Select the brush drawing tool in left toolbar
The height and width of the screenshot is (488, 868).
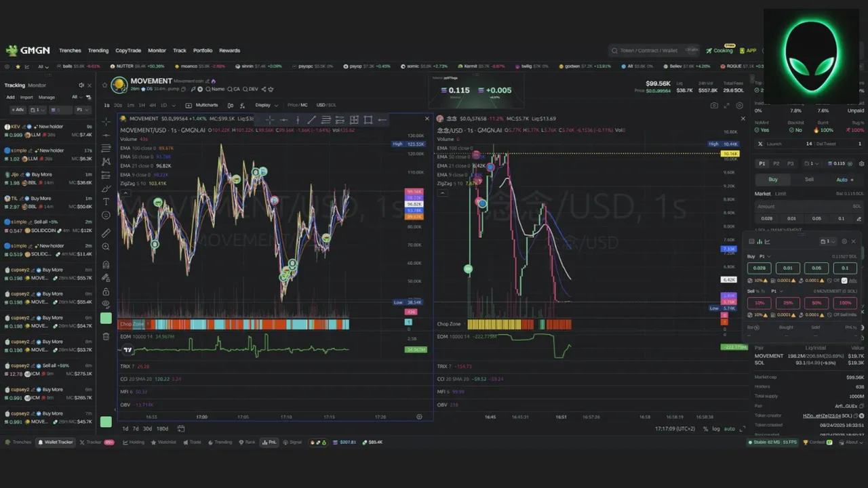pos(106,188)
